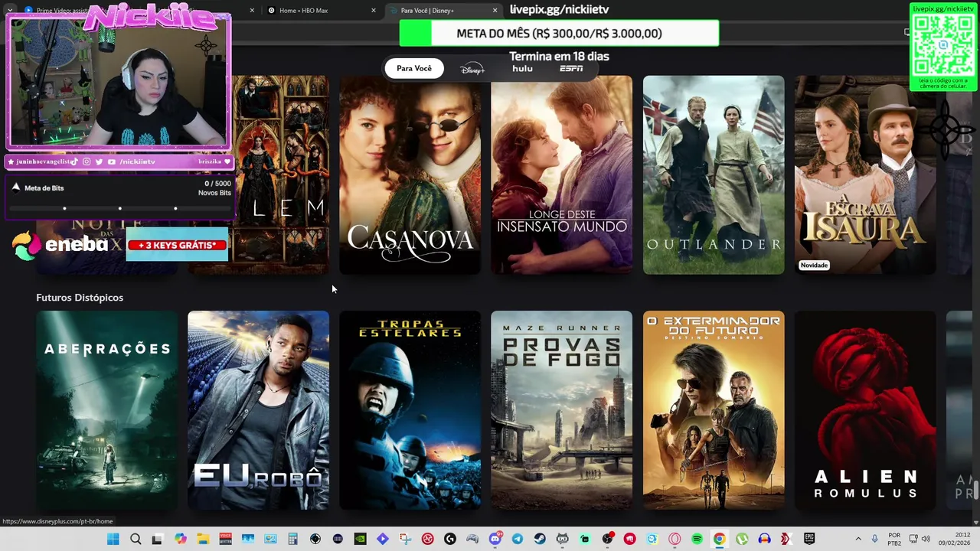Close the Home HBO Max tab

[x=374, y=10]
